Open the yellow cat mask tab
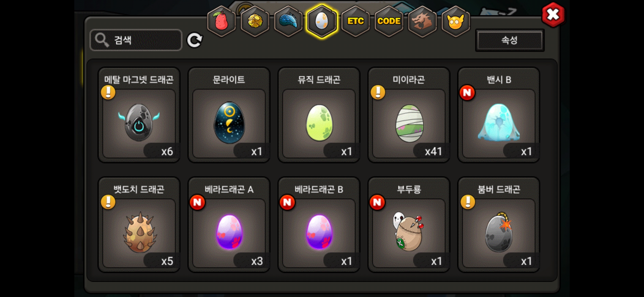644x297 pixels. point(455,21)
